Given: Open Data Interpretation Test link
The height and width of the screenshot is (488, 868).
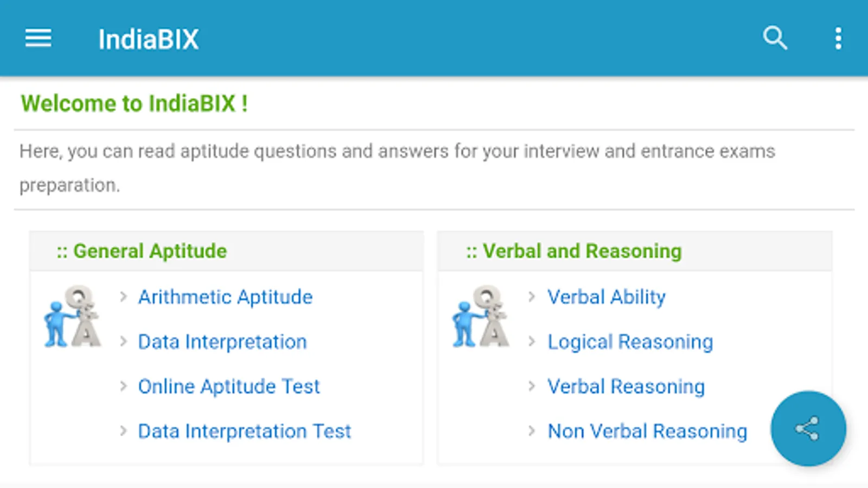Looking at the screenshot, I should [x=245, y=432].
